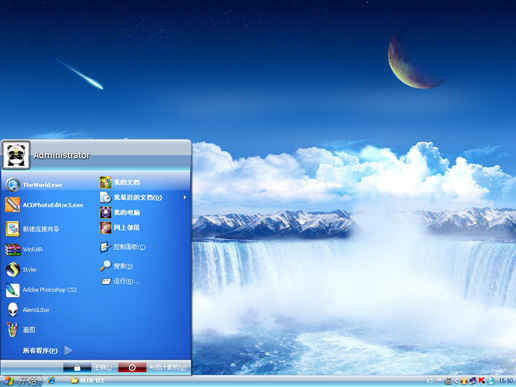Click the QQ penguin tray icon
The width and height of the screenshot is (516, 387).
(x=491, y=381)
